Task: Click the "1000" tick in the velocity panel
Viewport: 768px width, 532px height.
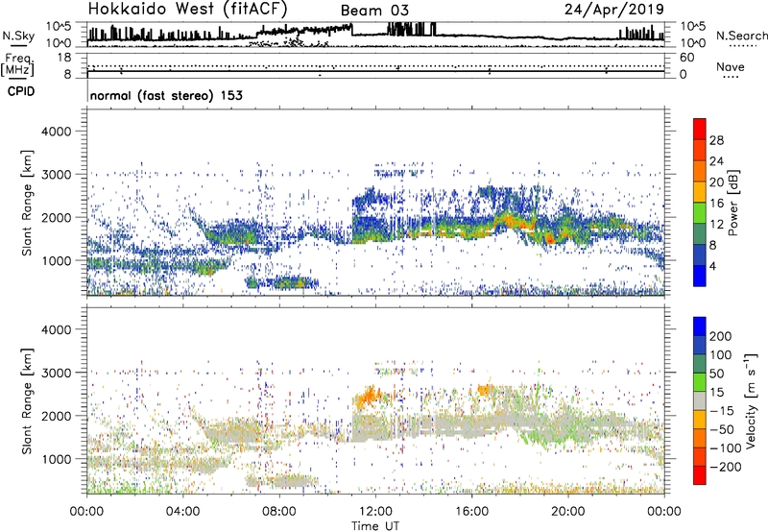Action: tap(57, 459)
